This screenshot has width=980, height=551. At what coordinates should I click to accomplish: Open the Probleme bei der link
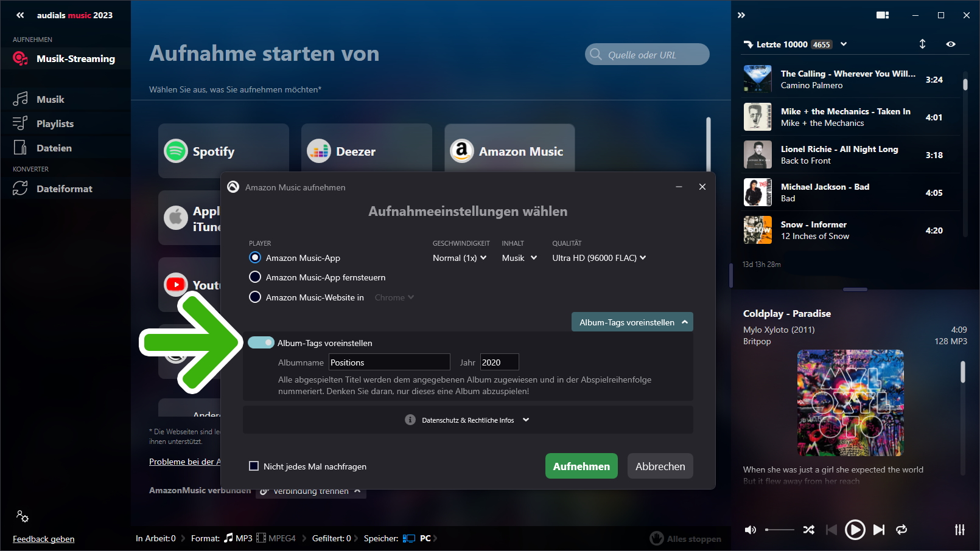coord(185,462)
